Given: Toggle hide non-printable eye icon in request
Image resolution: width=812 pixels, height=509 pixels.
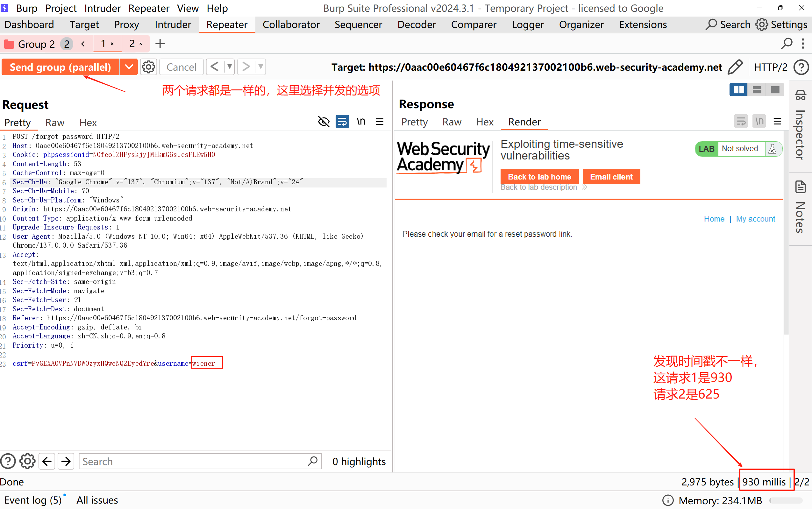Looking at the screenshot, I should click(x=324, y=122).
